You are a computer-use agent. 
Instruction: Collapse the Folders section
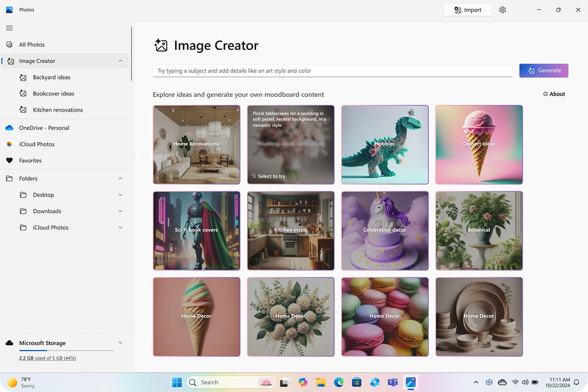point(121,178)
